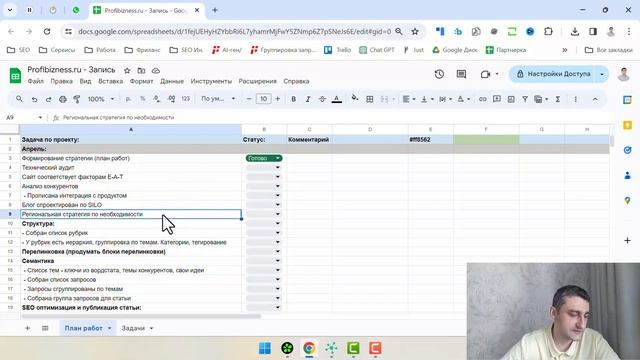640x360 pixels.
Task: Open the fill color picker
Action: click(355, 98)
